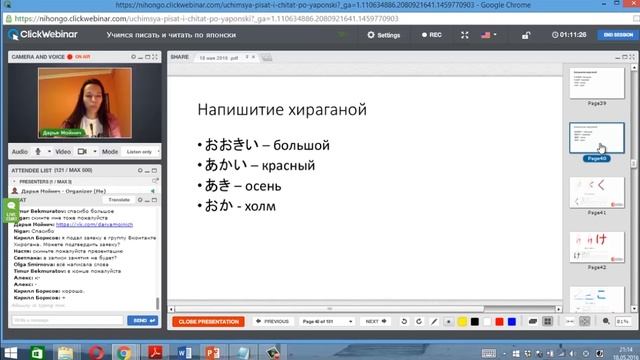This screenshot has height=360, width=640.
Task: Open Camera and Voice panel settings gear
Action: (x=133, y=57)
